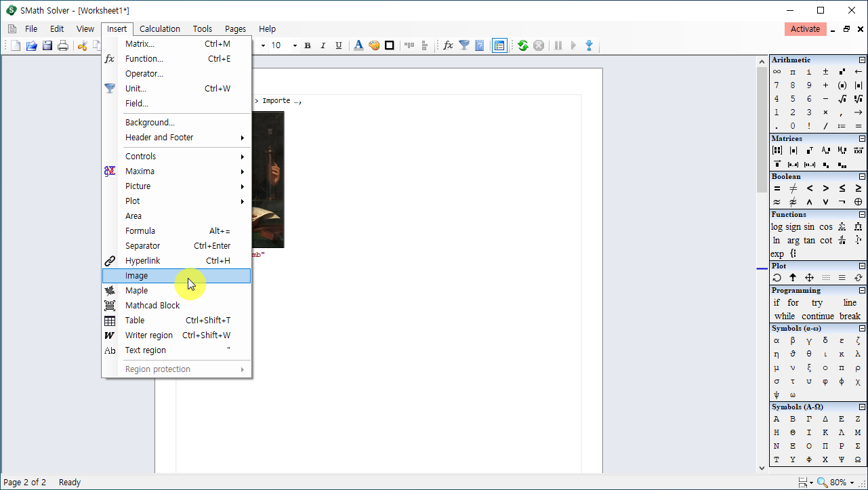
Task: Collapse the Boolean panel
Action: coord(862,177)
